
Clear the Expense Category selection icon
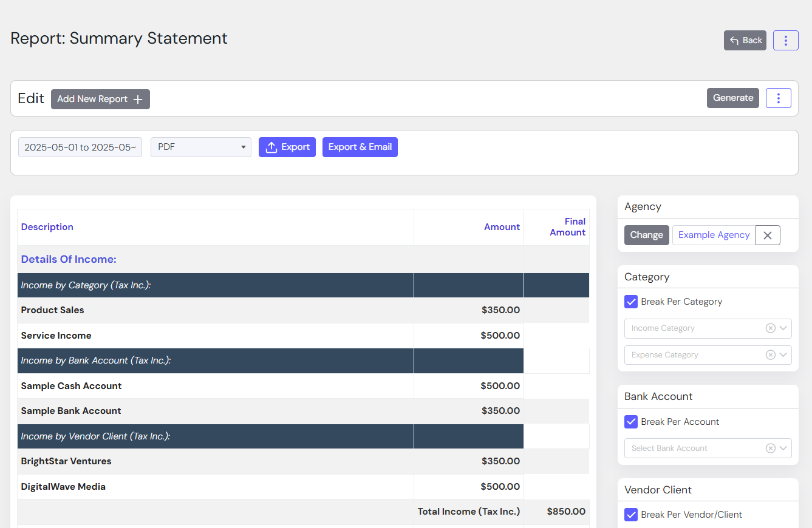click(x=770, y=355)
